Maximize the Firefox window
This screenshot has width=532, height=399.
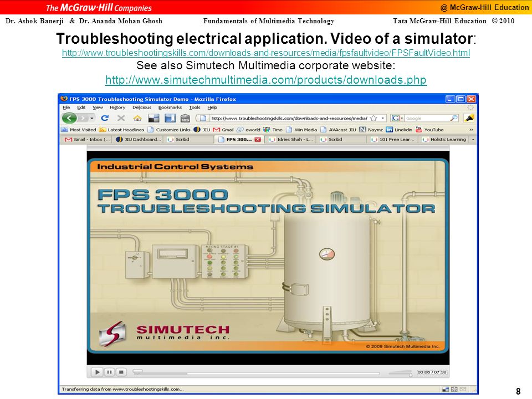(461, 99)
